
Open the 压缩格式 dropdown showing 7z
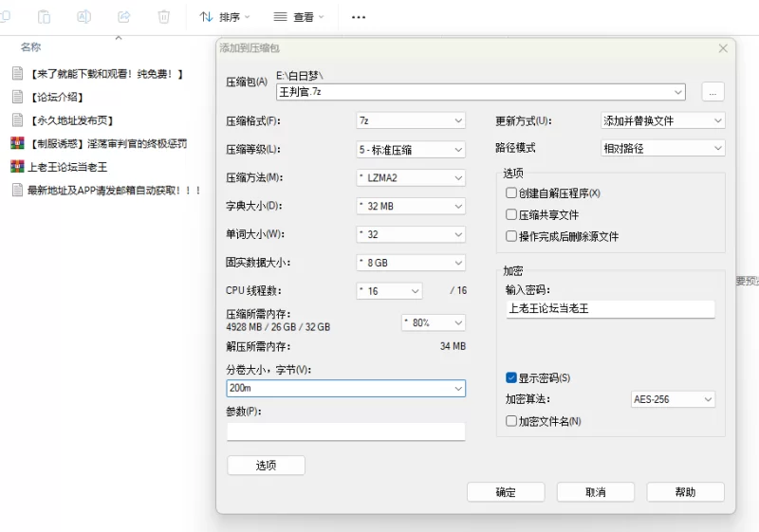(410, 121)
